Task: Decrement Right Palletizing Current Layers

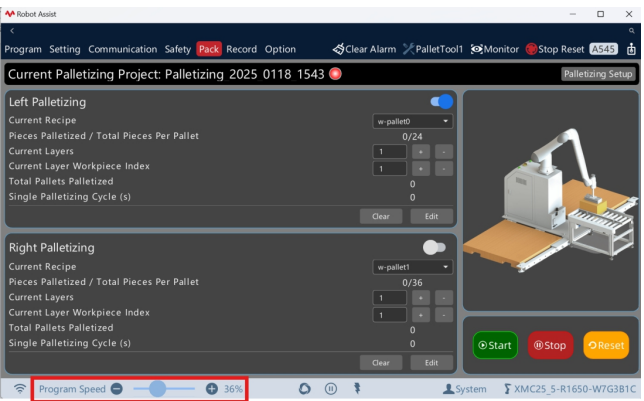Action: (x=444, y=298)
